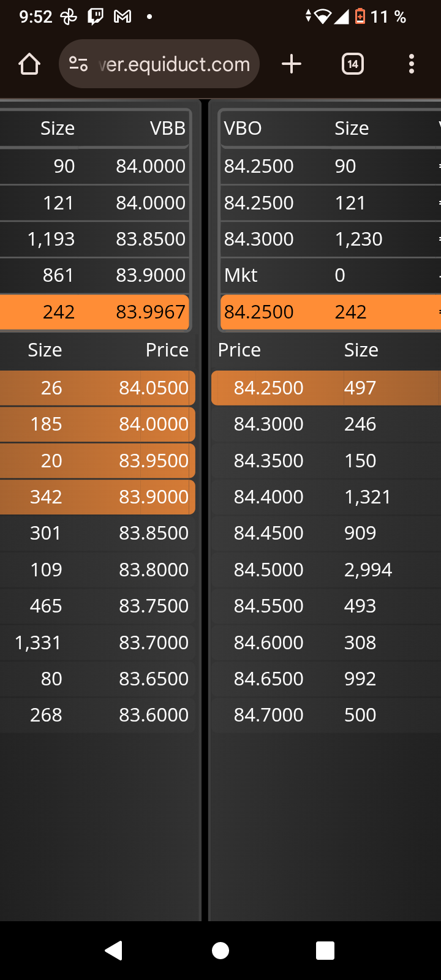Open tab switcher showing 14 tabs
The width and height of the screenshot is (441, 980).
[353, 64]
